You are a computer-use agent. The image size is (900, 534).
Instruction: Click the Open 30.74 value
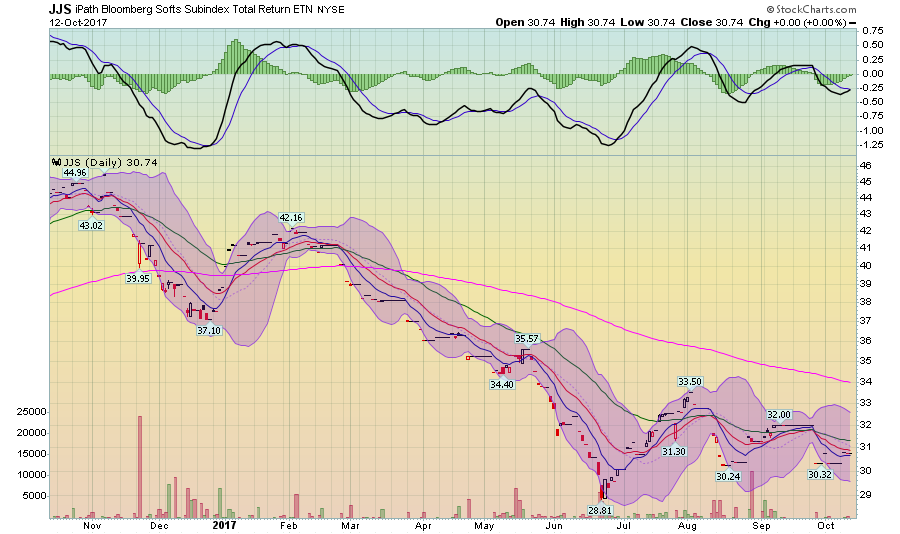[x=525, y=22]
